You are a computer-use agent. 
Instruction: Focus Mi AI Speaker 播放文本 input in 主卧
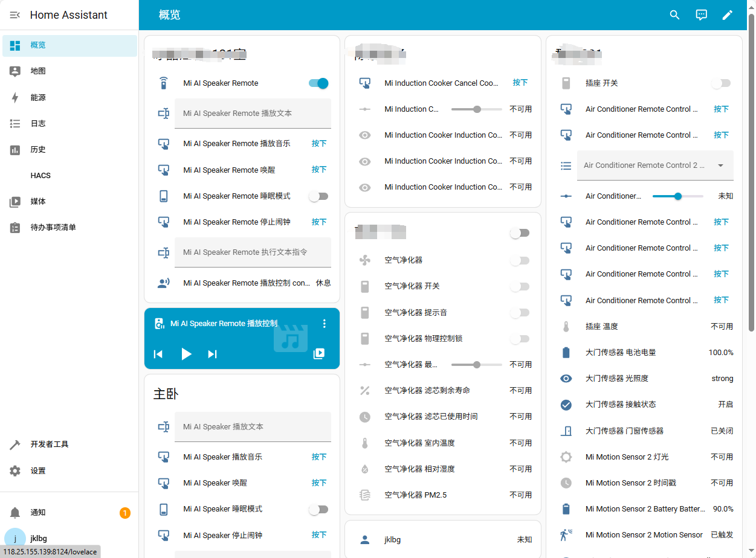[253, 427]
